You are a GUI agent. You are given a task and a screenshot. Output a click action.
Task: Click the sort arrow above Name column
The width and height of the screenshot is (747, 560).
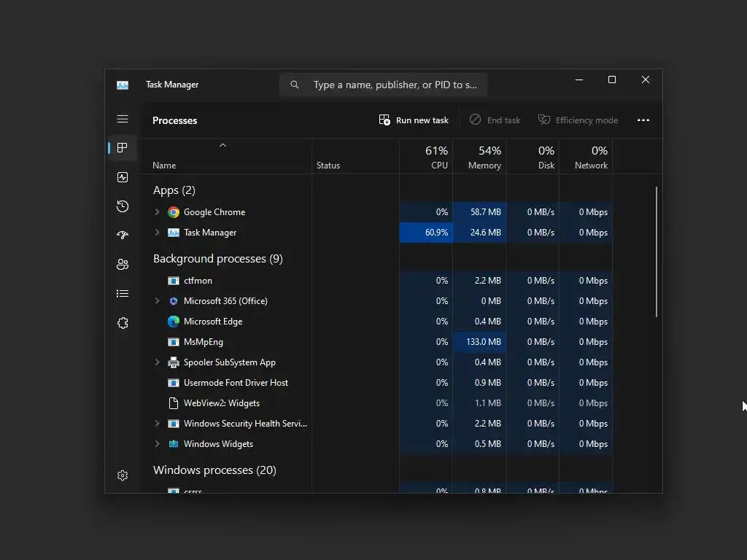click(x=222, y=145)
